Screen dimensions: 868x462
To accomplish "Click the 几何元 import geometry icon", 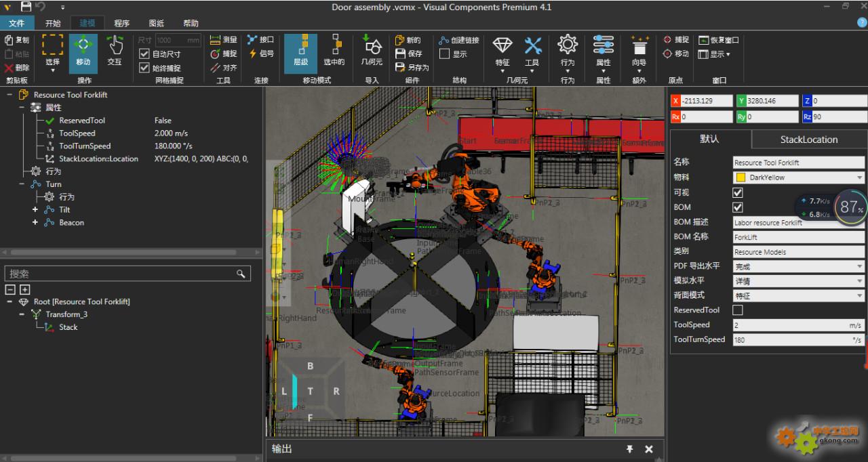I will pyautogui.click(x=372, y=51).
